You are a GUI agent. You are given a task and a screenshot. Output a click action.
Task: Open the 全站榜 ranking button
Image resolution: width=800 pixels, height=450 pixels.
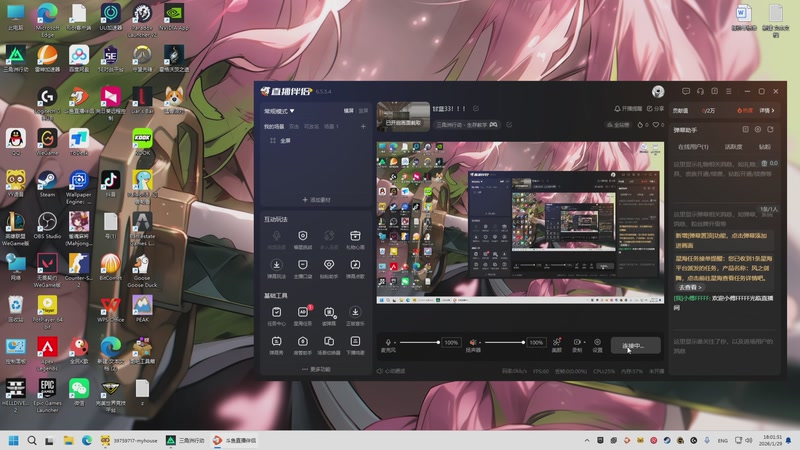(618, 124)
